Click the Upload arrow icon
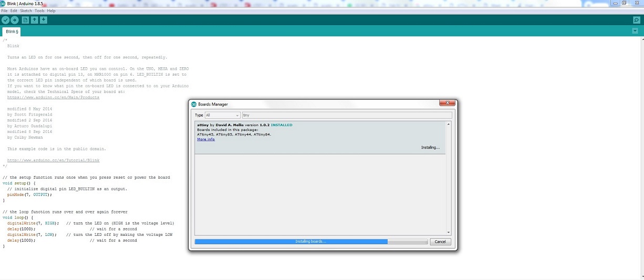The height and width of the screenshot is (280, 644). tap(15, 20)
